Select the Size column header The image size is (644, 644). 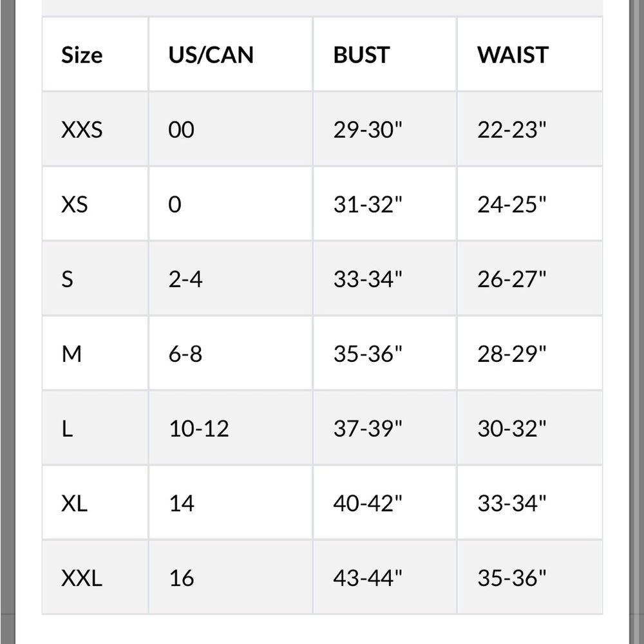[82, 55]
